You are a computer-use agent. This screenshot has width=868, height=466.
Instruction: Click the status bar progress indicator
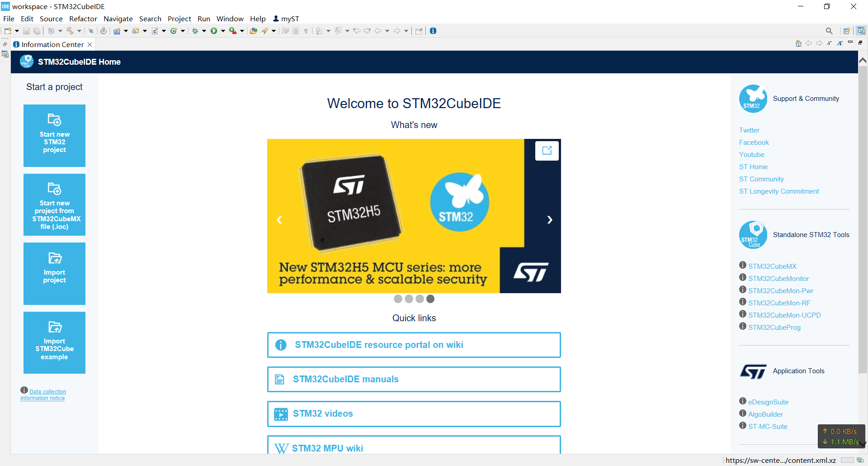pyautogui.click(x=847, y=460)
